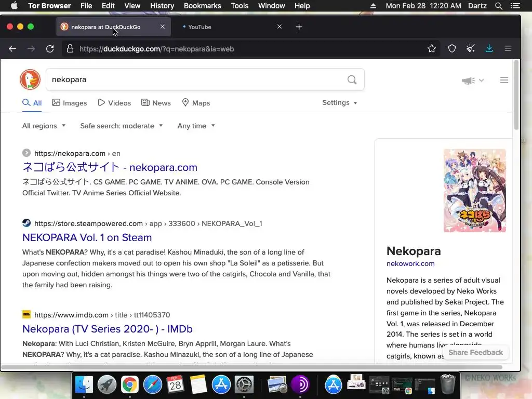Expand the All regions dropdown
Viewport: 532px width, 399px height.
click(44, 126)
